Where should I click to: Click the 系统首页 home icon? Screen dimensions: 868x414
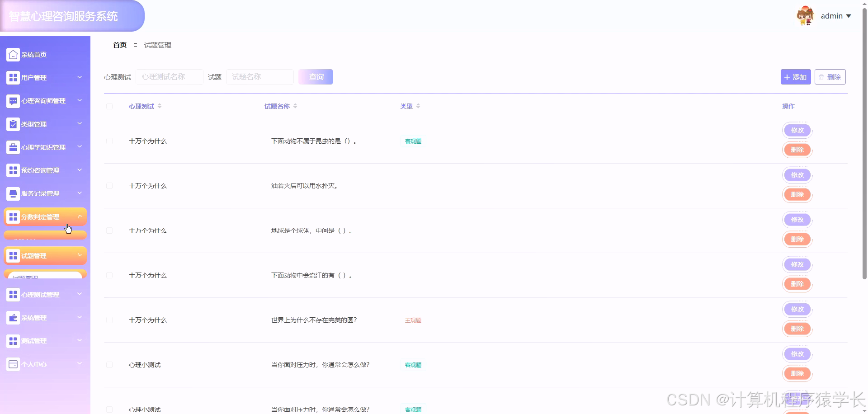pos(12,54)
